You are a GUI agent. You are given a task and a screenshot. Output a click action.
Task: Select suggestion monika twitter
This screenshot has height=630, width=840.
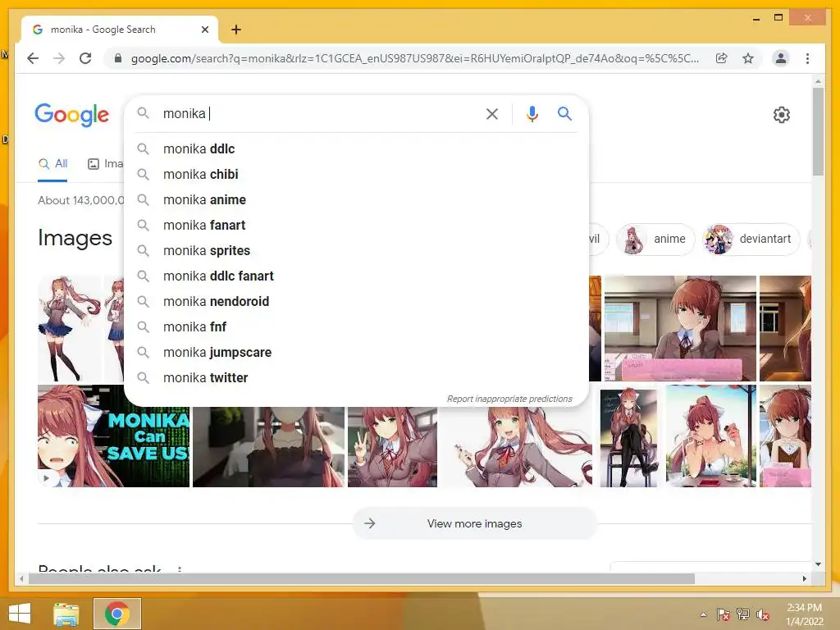tap(356, 377)
